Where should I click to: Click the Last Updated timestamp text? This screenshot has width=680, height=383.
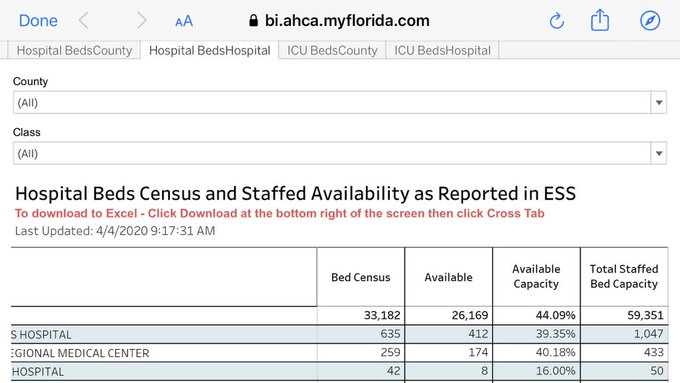point(115,231)
